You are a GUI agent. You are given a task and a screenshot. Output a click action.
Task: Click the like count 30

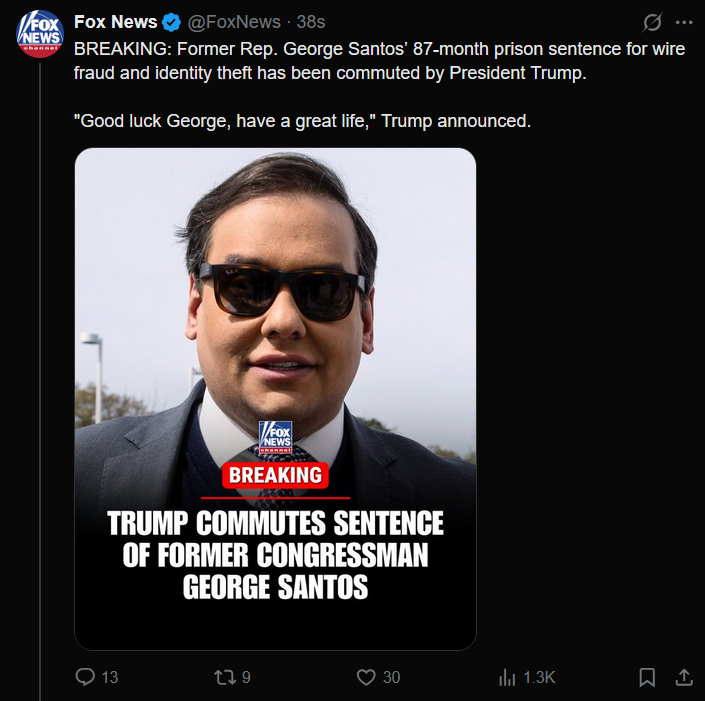tap(391, 677)
